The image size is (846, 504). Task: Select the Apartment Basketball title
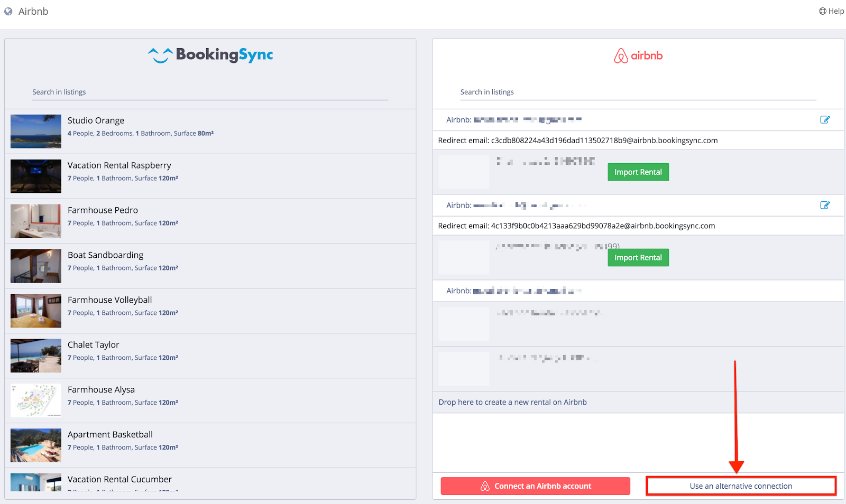(x=110, y=435)
